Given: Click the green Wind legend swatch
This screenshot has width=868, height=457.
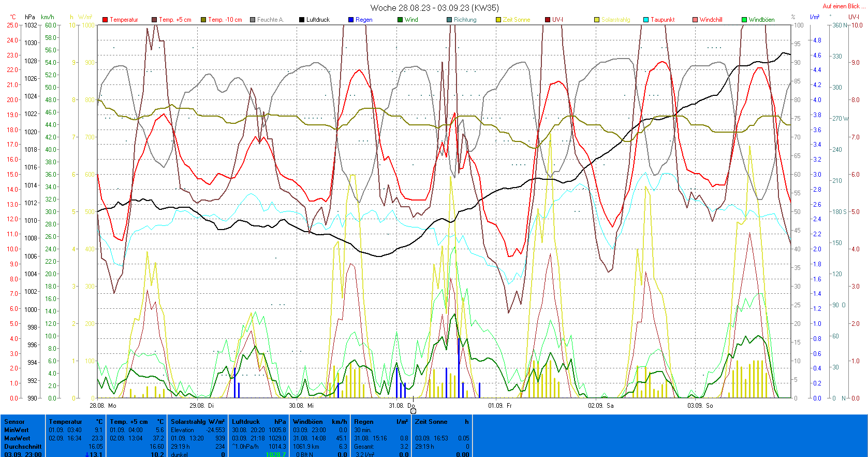Looking at the screenshot, I should [x=400, y=20].
